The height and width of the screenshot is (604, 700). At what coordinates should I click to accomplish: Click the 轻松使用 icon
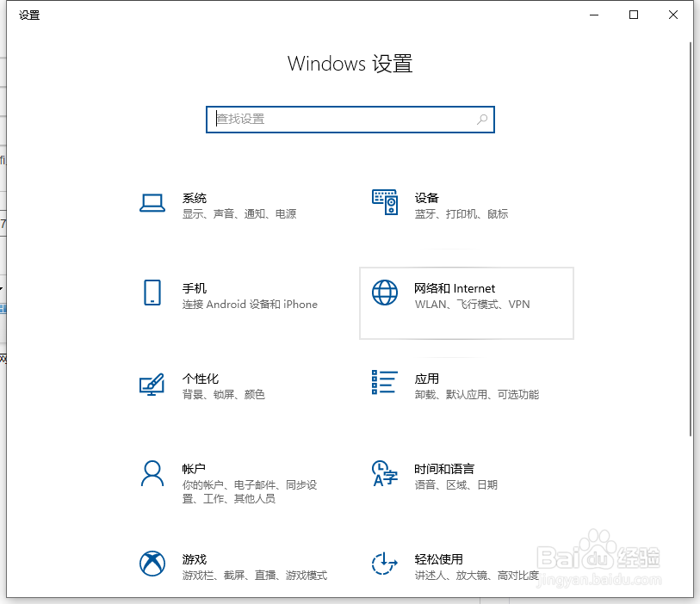coord(385,564)
